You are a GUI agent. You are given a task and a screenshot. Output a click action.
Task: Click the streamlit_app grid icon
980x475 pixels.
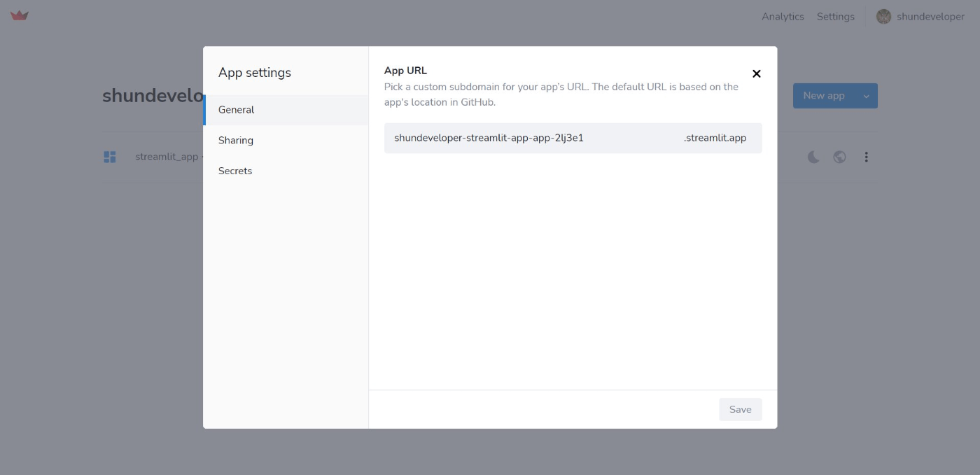[x=110, y=157]
